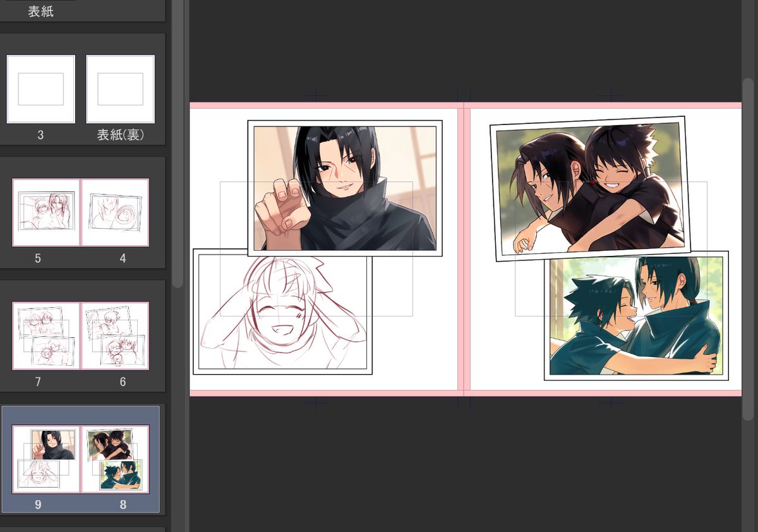This screenshot has width=758, height=532.
Task: Click the page number label 3
Action: [x=40, y=135]
